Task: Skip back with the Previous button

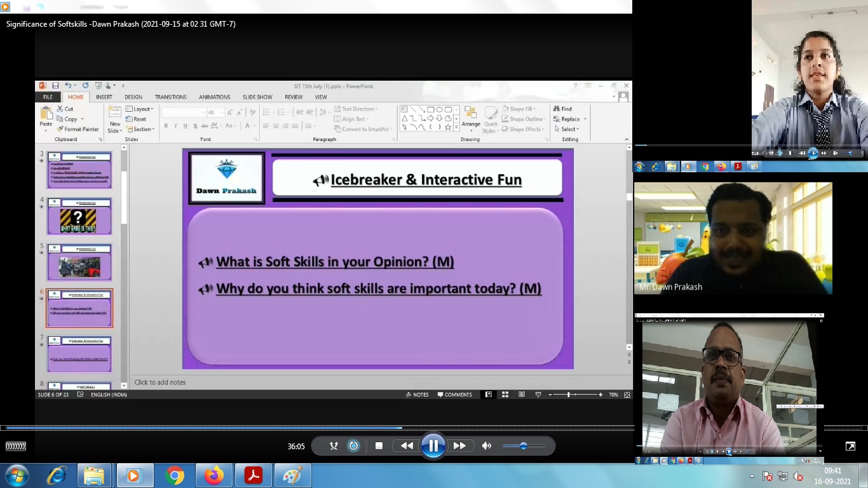Action: click(407, 446)
